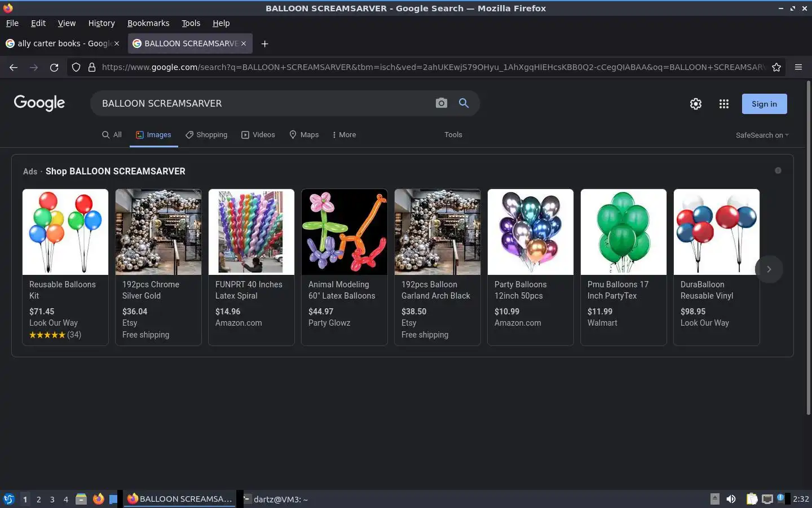Open Party Balloons 12inch 50pcs ad
This screenshot has width=812, height=508.
531,267
